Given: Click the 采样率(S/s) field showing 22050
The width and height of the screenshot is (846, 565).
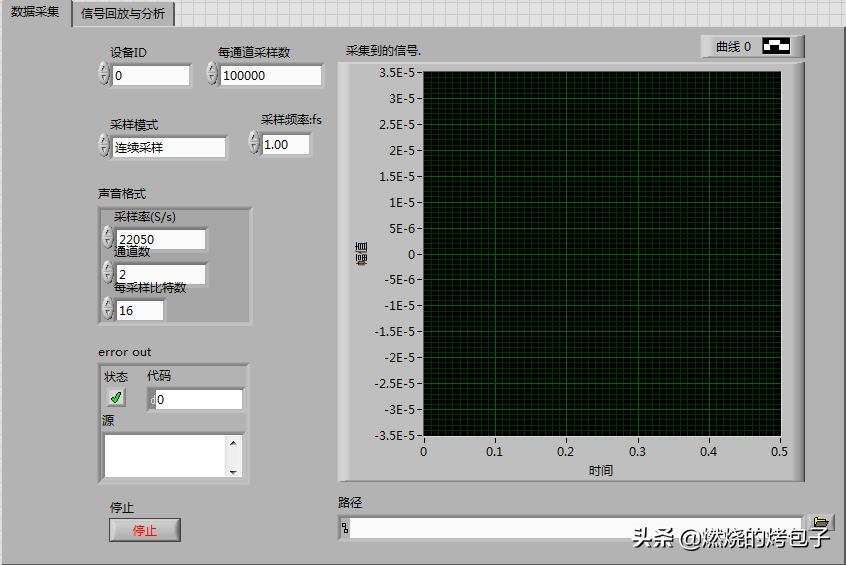Looking at the screenshot, I should point(161,239).
